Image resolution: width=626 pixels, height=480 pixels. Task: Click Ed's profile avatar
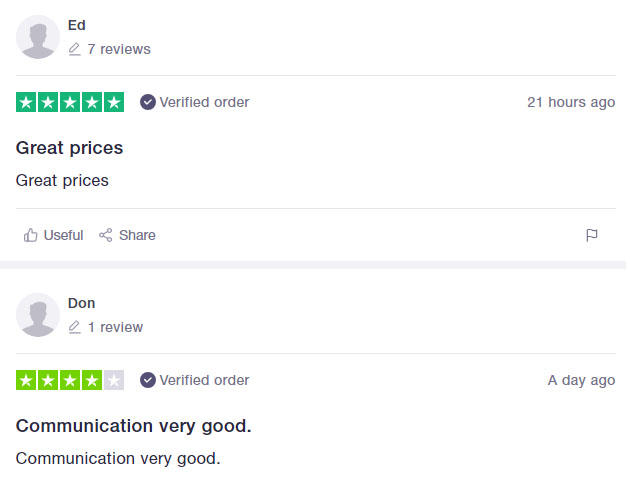38,37
